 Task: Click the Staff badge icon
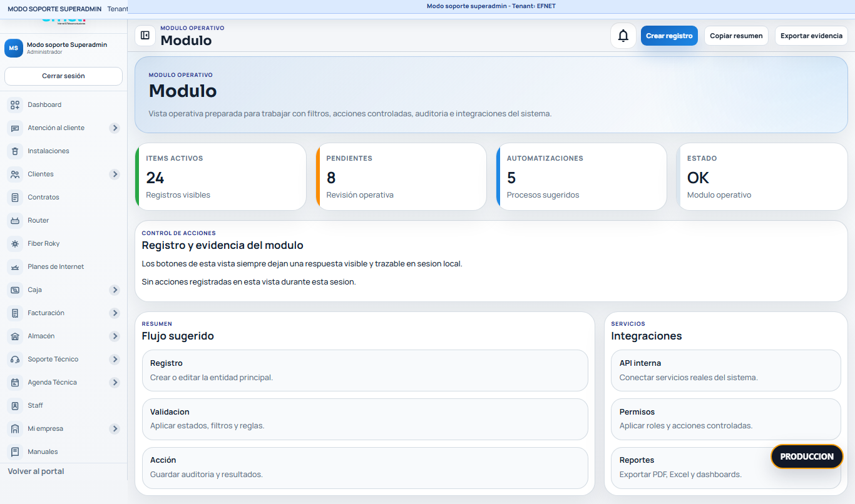tap(16, 406)
